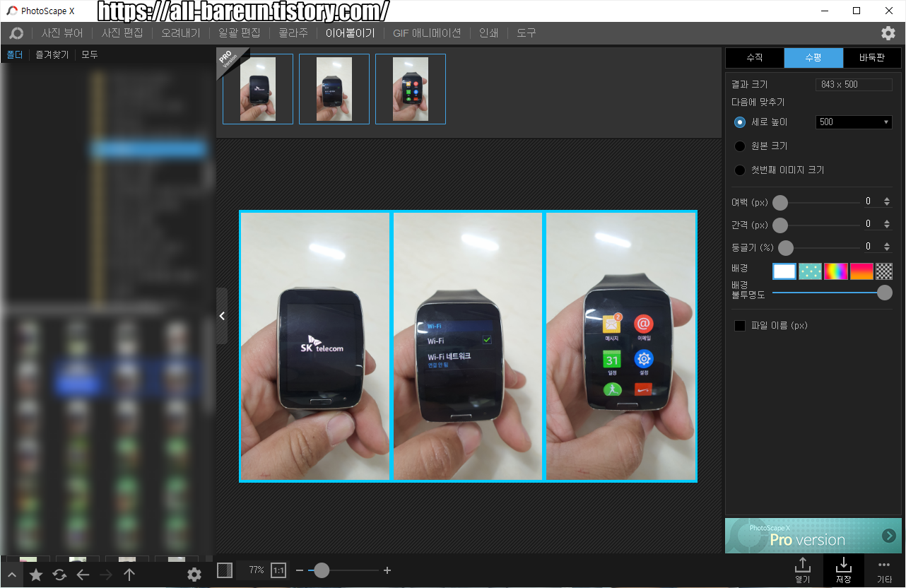Zoom out with the minus icon
Image resolution: width=906 pixels, height=588 pixels.
pyautogui.click(x=300, y=570)
